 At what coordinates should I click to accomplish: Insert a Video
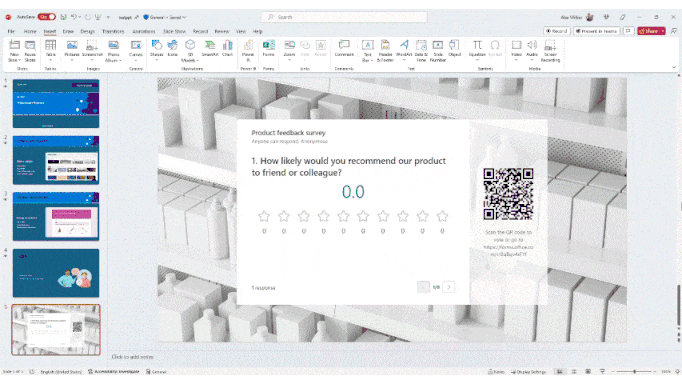[516, 50]
